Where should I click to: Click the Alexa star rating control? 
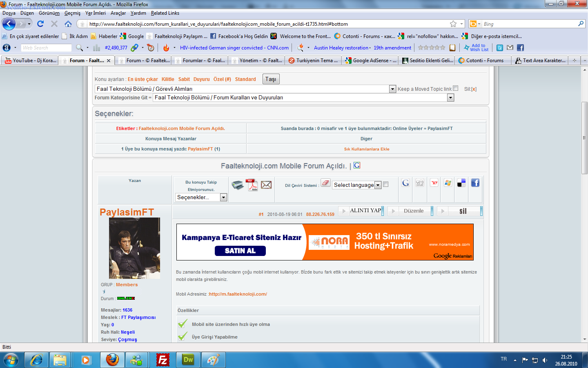(x=432, y=48)
